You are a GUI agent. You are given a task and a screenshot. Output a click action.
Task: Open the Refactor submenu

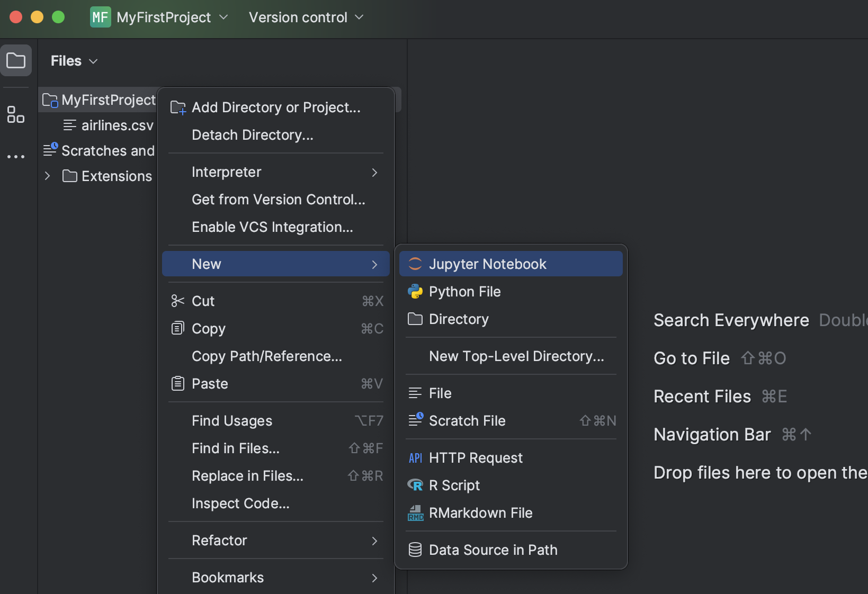[x=219, y=540]
